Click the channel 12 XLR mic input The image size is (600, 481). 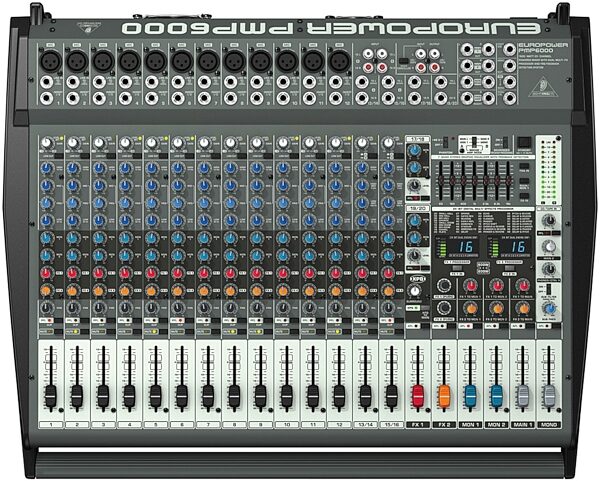pos(339,61)
